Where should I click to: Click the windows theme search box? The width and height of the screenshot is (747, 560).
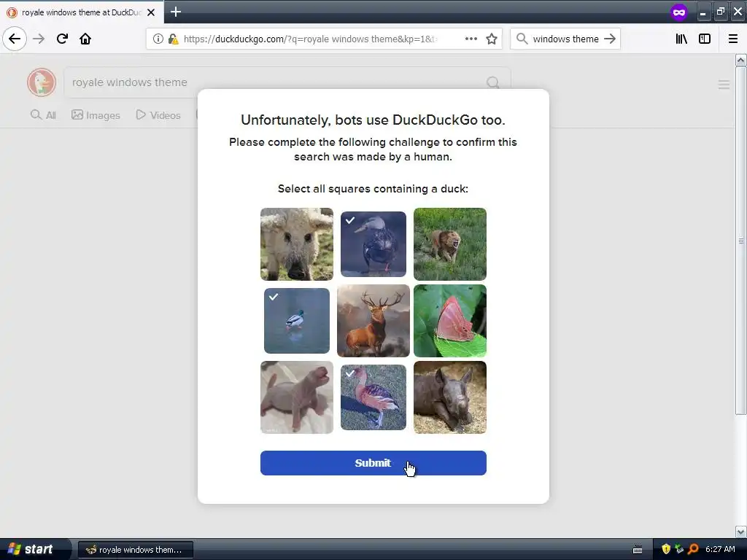[565, 39]
